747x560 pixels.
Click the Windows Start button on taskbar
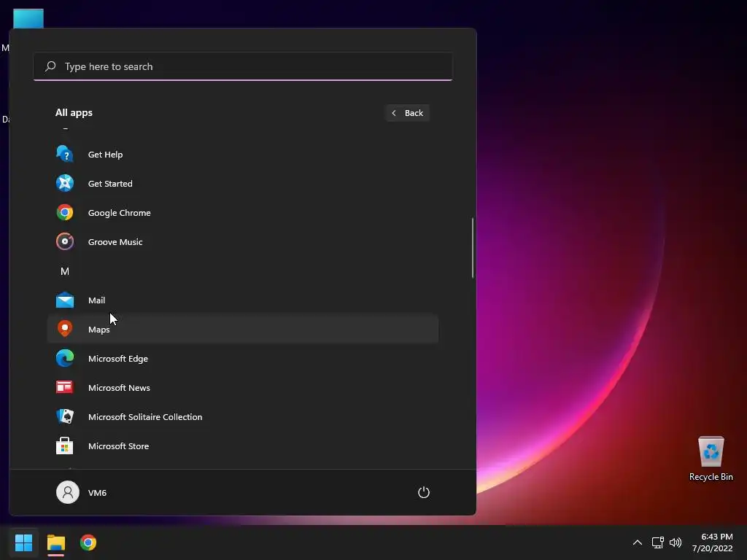coord(24,542)
